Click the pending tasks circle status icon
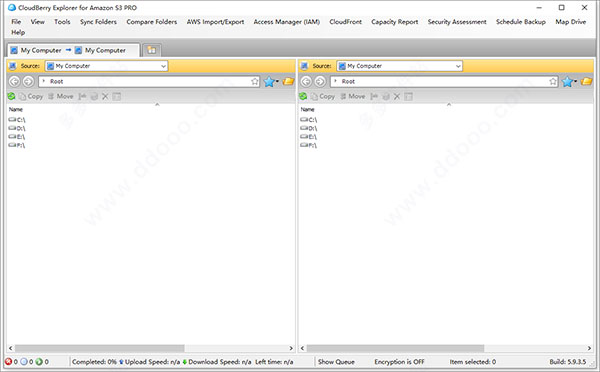The height and width of the screenshot is (372, 600). click(x=24, y=361)
